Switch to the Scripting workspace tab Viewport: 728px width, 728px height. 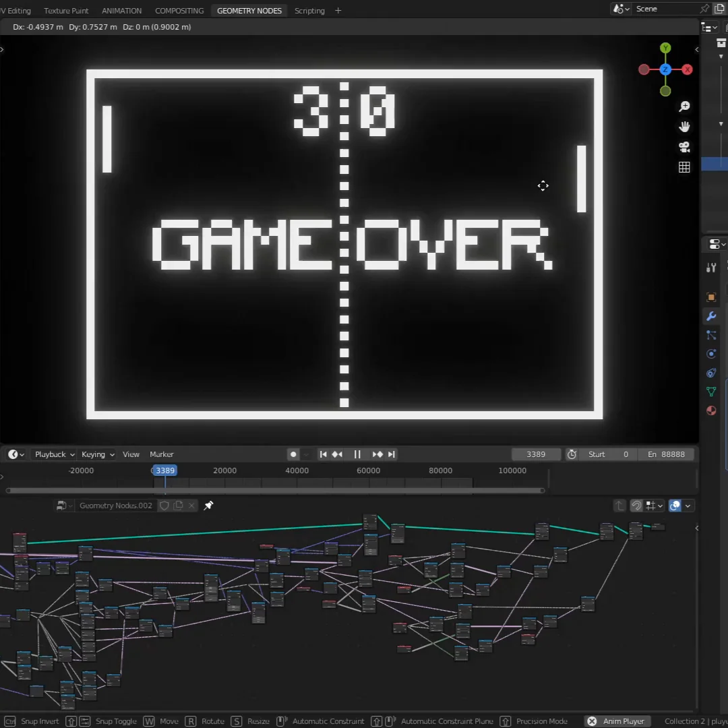click(x=309, y=11)
